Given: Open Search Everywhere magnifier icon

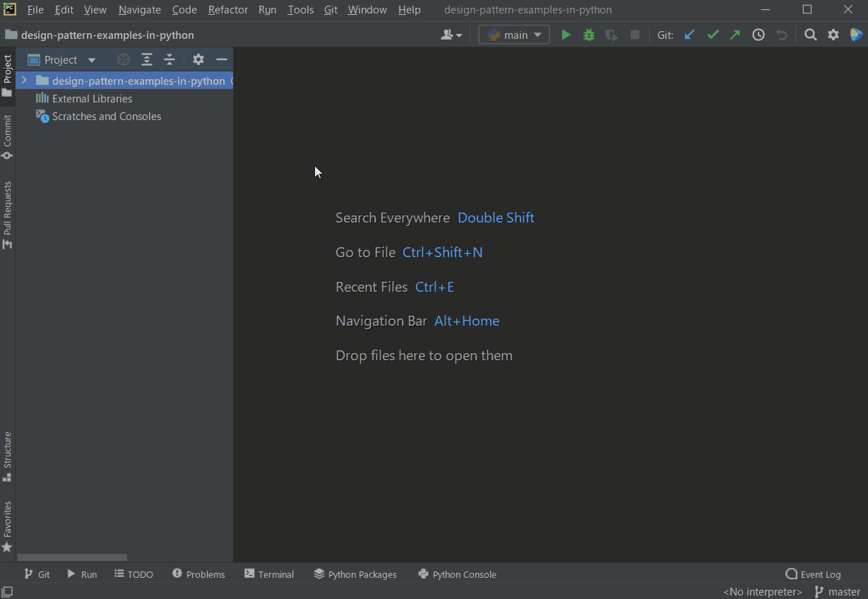Looking at the screenshot, I should 811,35.
